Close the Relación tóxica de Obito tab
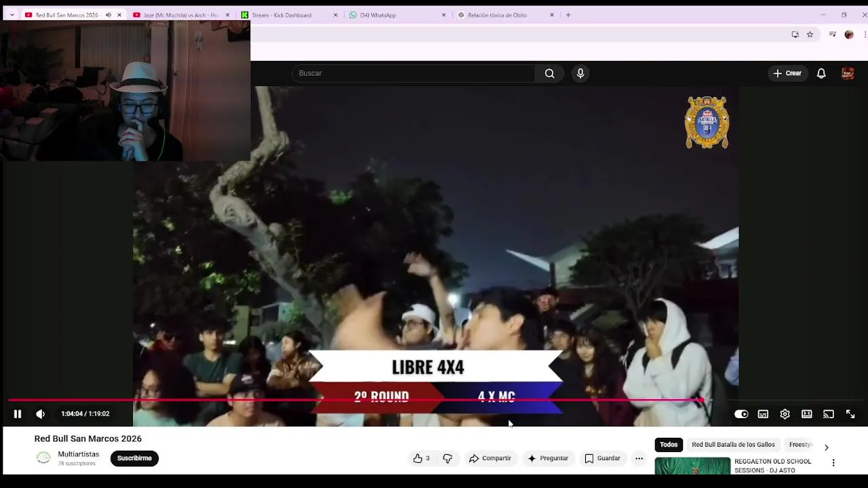 (x=551, y=15)
